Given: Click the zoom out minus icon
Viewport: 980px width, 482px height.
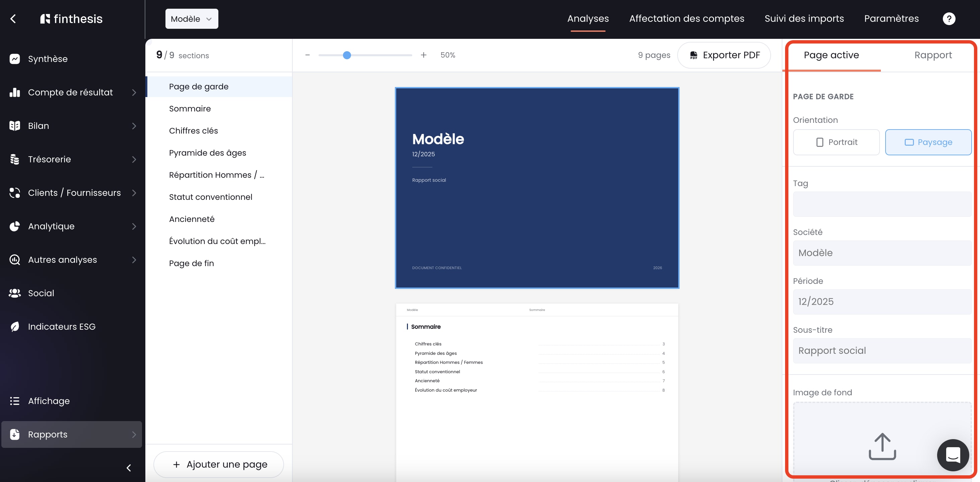Looking at the screenshot, I should pyautogui.click(x=307, y=55).
